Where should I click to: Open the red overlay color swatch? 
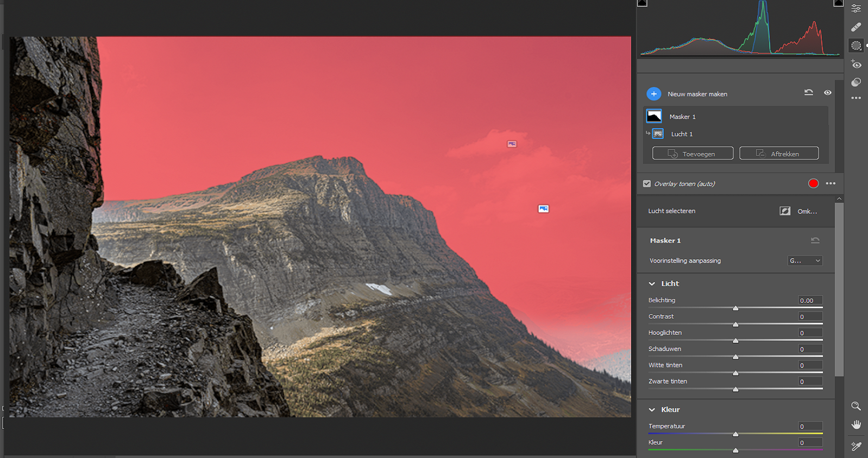[x=813, y=183]
